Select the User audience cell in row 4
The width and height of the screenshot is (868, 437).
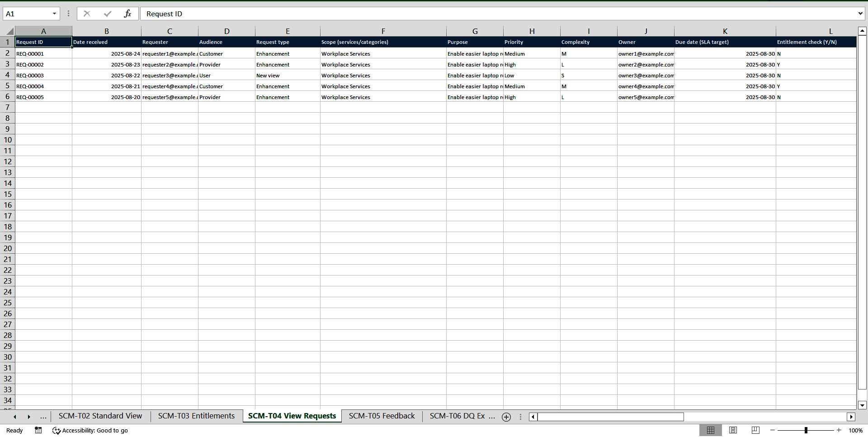pyautogui.click(x=226, y=76)
